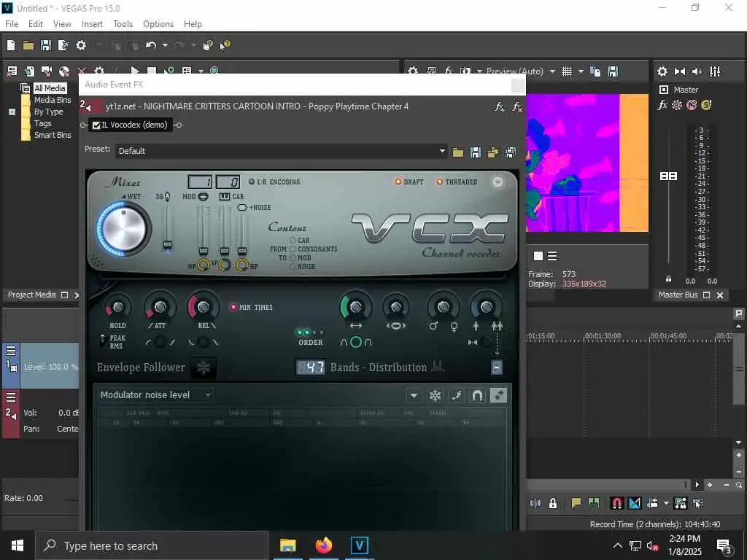Viewport: 747px width, 560px height.
Task: Click Master bus solo icon
Action: point(706,105)
